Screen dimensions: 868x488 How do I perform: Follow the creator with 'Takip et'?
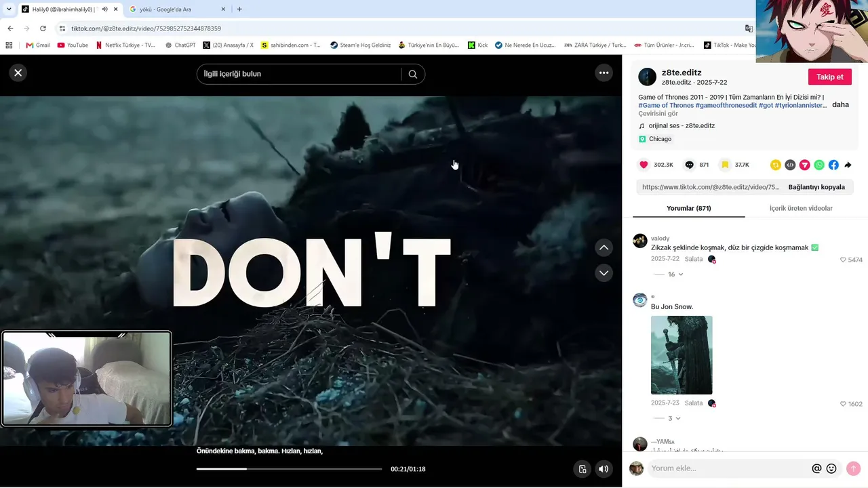pos(830,77)
